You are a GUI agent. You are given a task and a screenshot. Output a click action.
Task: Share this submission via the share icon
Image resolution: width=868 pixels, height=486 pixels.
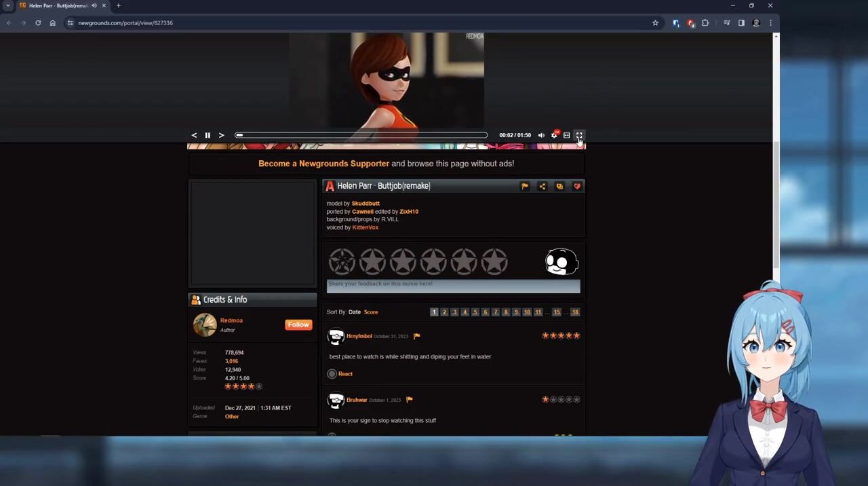click(542, 186)
